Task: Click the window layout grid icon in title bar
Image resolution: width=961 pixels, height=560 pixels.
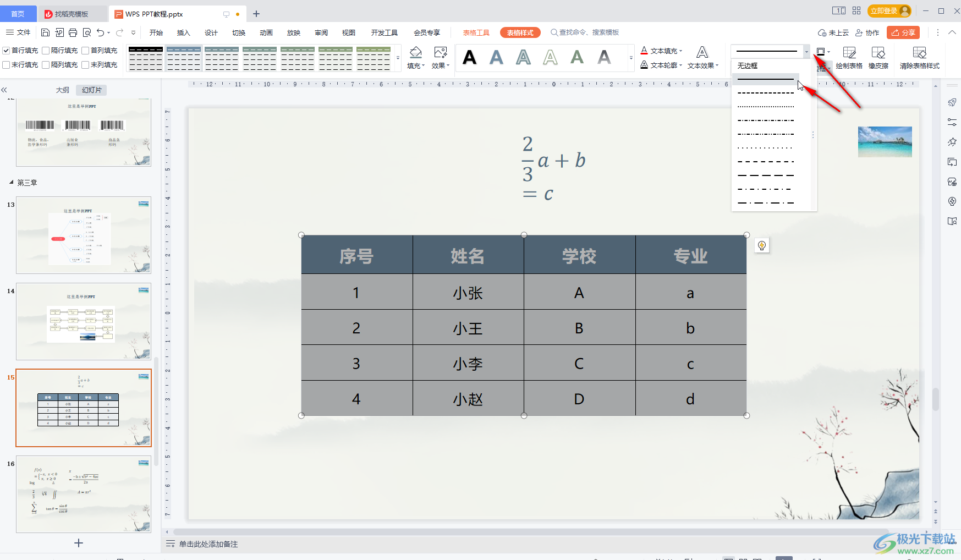Action: pyautogui.click(x=856, y=10)
